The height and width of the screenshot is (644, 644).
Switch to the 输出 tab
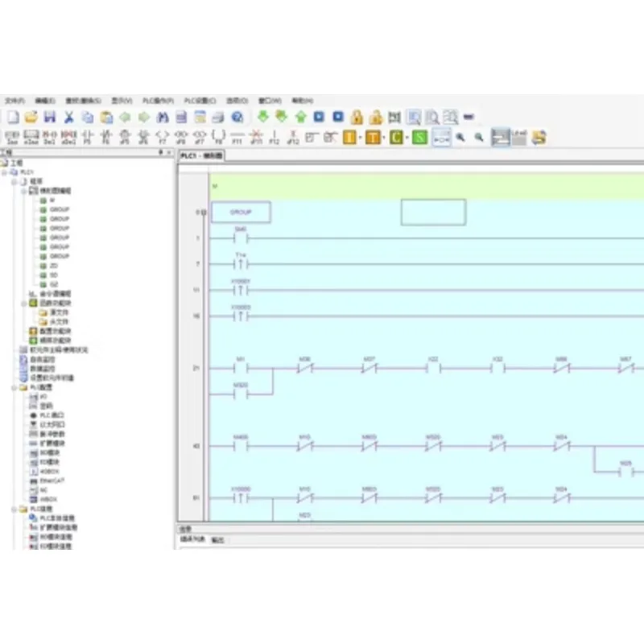pos(217,540)
